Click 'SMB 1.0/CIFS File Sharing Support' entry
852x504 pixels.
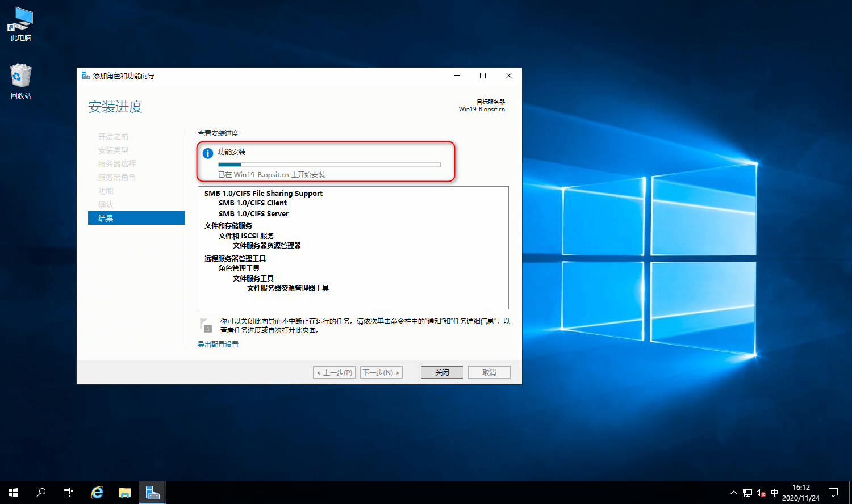click(x=264, y=193)
